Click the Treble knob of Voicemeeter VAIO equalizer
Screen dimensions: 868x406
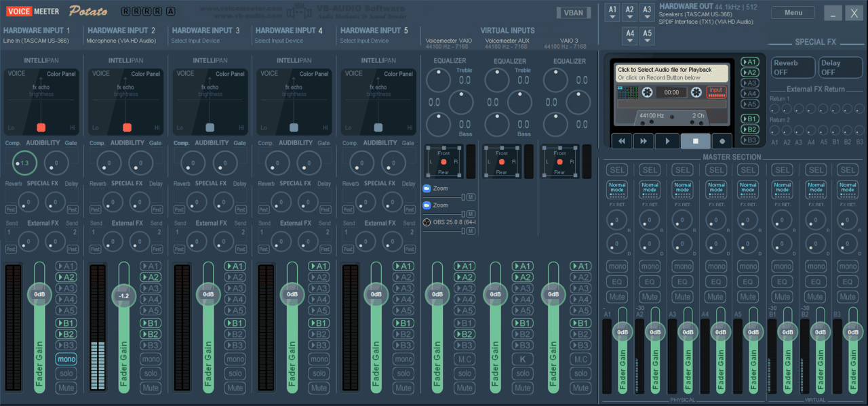coord(439,81)
